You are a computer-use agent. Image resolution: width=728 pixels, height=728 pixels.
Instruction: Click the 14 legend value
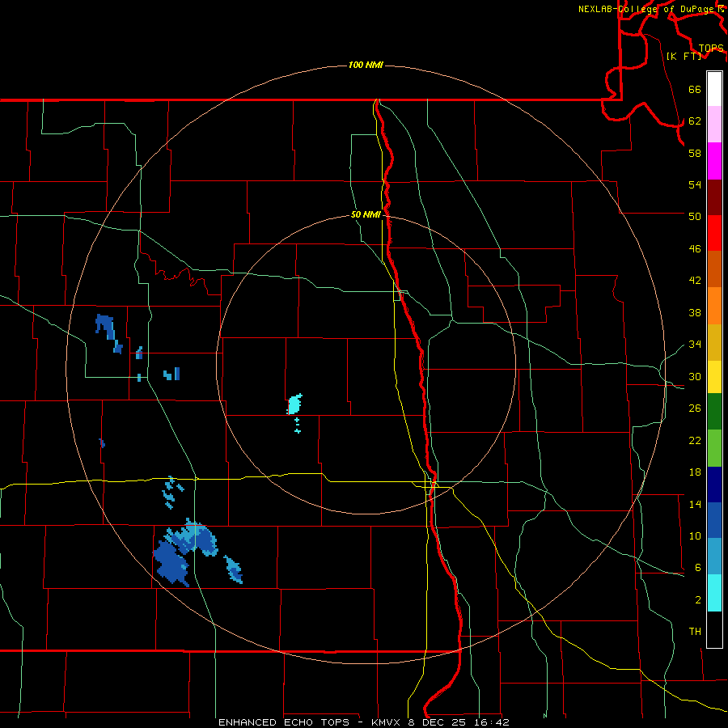tap(695, 504)
